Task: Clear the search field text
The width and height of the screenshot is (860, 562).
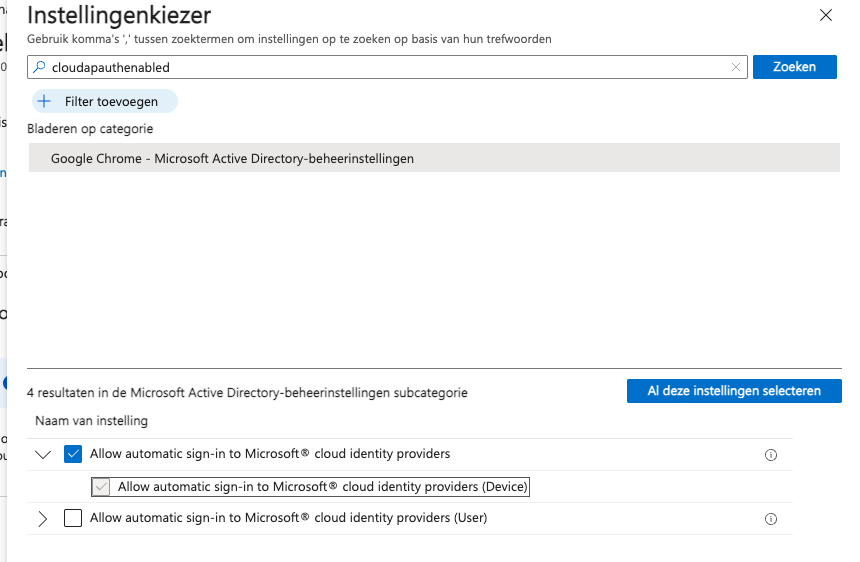Action: [x=735, y=67]
